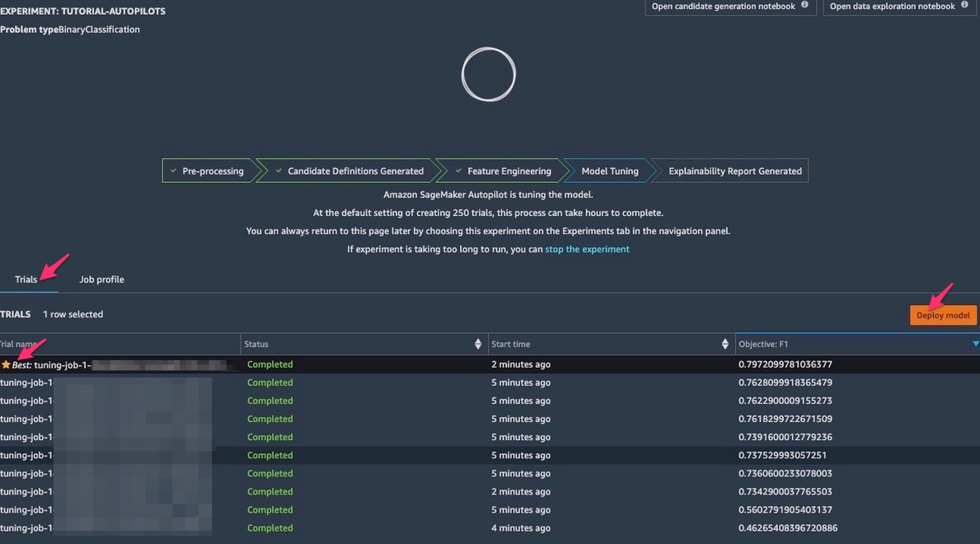
Task: Click the checkmark icon on Feature Engineering step
Action: [x=460, y=171]
